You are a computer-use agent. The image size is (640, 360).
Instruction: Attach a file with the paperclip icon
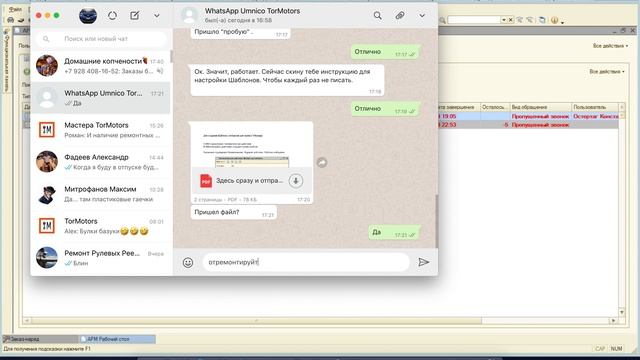click(400, 16)
